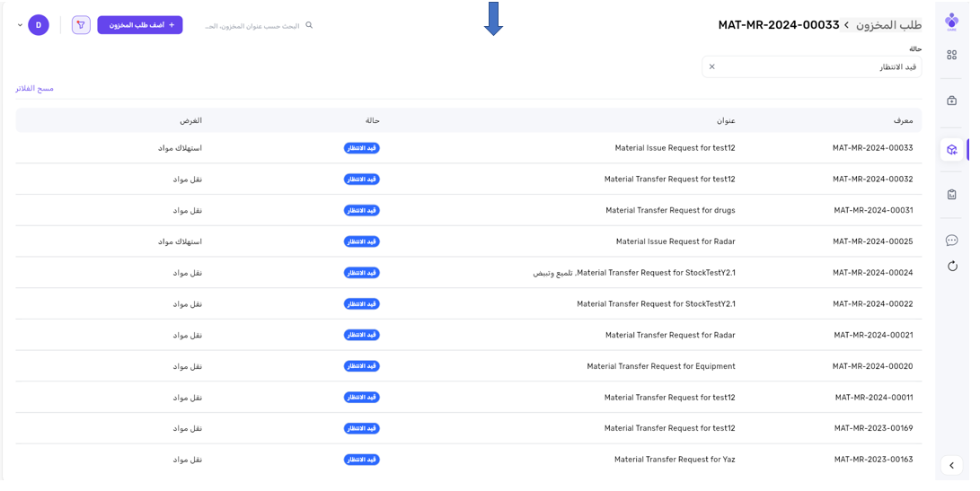Click the مسح الفلاتر clear filters link
Viewport: 980px width, 491px height.
click(34, 89)
